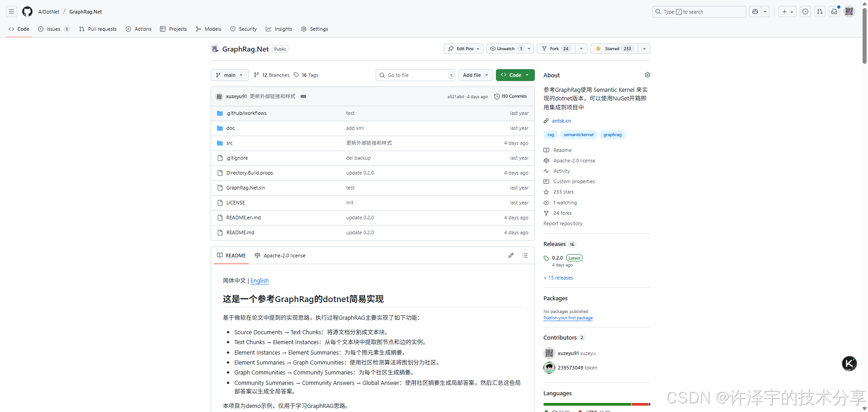Toggle the Unwatch button

pyautogui.click(x=506, y=49)
